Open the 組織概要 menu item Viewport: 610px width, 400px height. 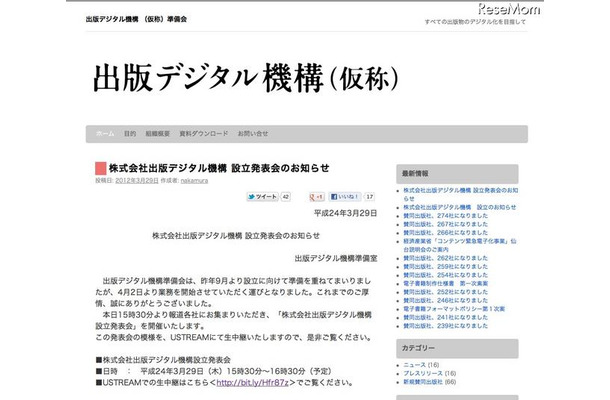pyautogui.click(x=158, y=133)
